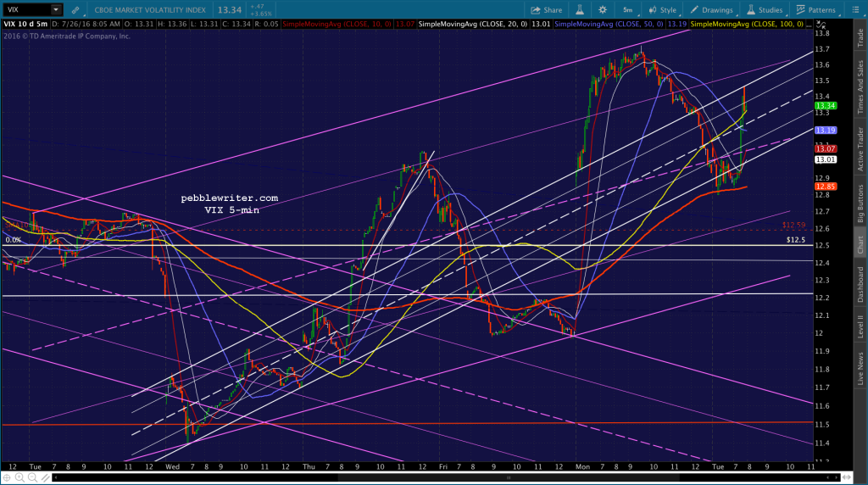Open chart settings gear icon
Viewport: 868px width, 485px height.
603,10
